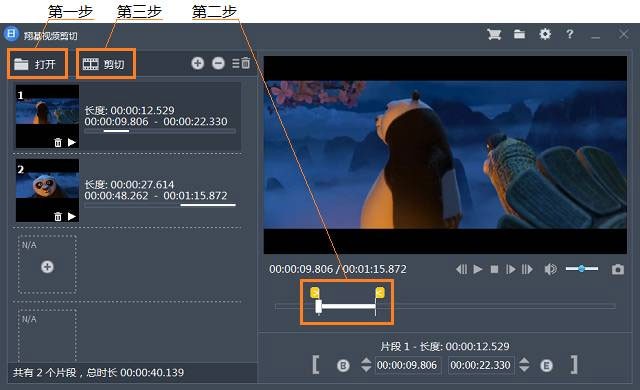Step back one frame in player
Viewport: 640px width, 390px height.
click(462, 269)
